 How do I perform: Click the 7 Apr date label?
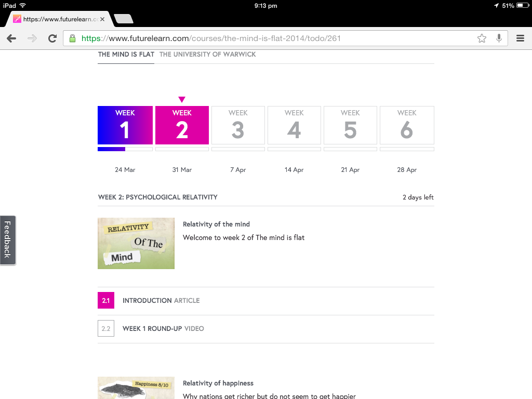coord(238,170)
